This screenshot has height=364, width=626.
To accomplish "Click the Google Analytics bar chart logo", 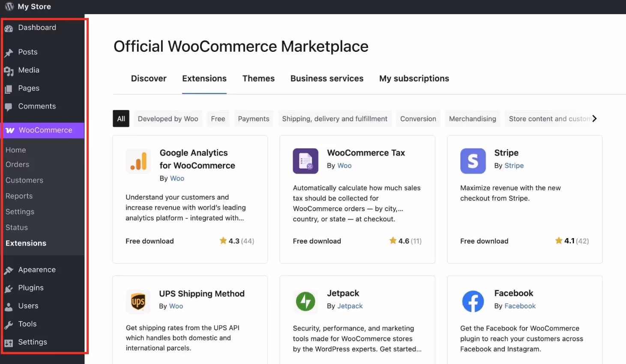I will tap(138, 161).
